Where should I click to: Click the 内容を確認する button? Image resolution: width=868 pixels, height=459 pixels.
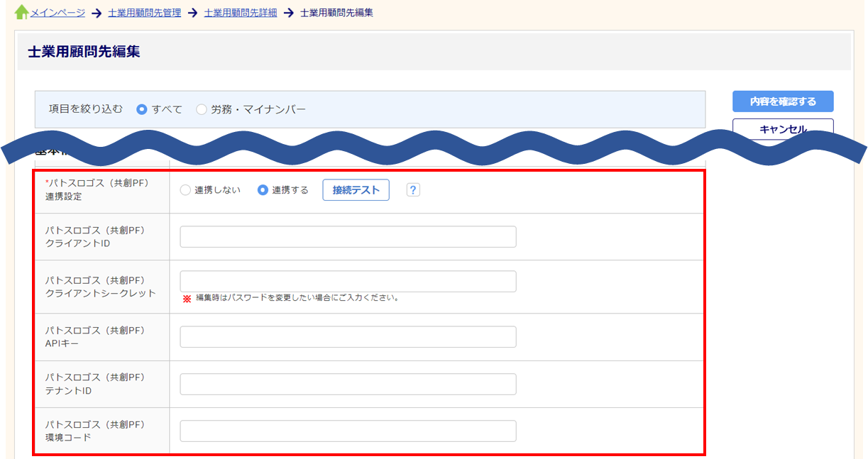[783, 101]
